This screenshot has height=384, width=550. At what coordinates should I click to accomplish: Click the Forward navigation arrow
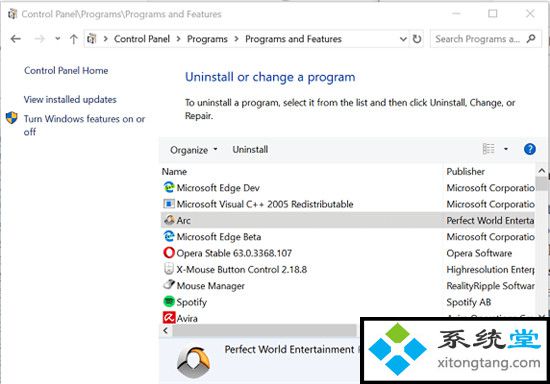pos(40,39)
